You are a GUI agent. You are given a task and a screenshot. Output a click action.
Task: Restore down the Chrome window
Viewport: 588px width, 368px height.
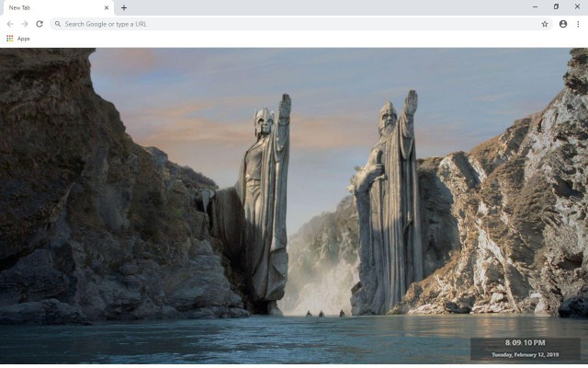click(x=556, y=6)
